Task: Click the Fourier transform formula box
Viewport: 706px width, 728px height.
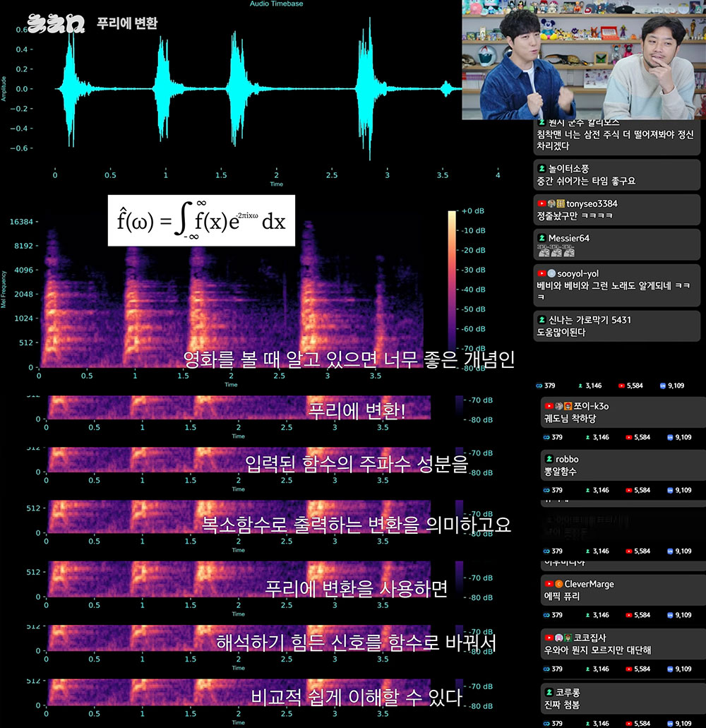Action: point(201,220)
